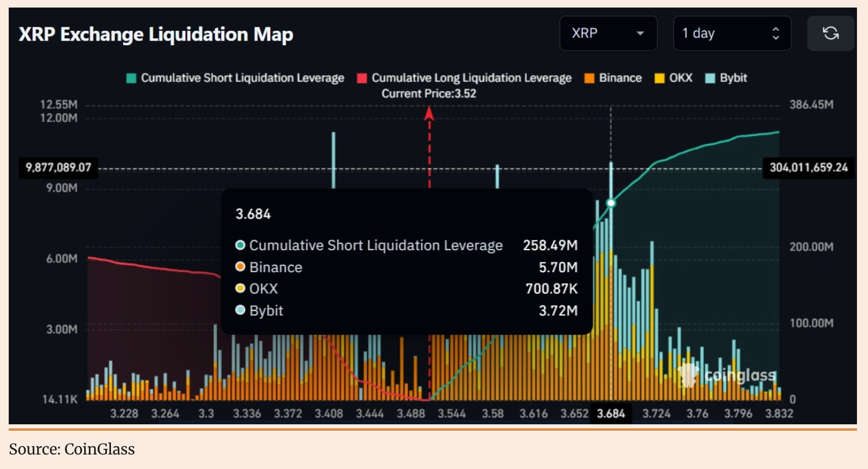868x469 pixels.
Task: Click the data point marker on green curve
Action: click(x=611, y=203)
